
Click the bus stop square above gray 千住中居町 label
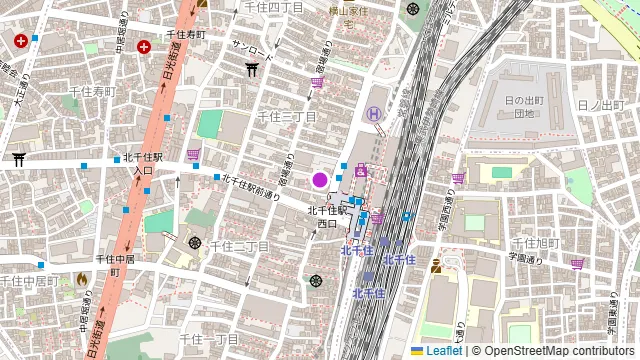(x=41, y=265)
